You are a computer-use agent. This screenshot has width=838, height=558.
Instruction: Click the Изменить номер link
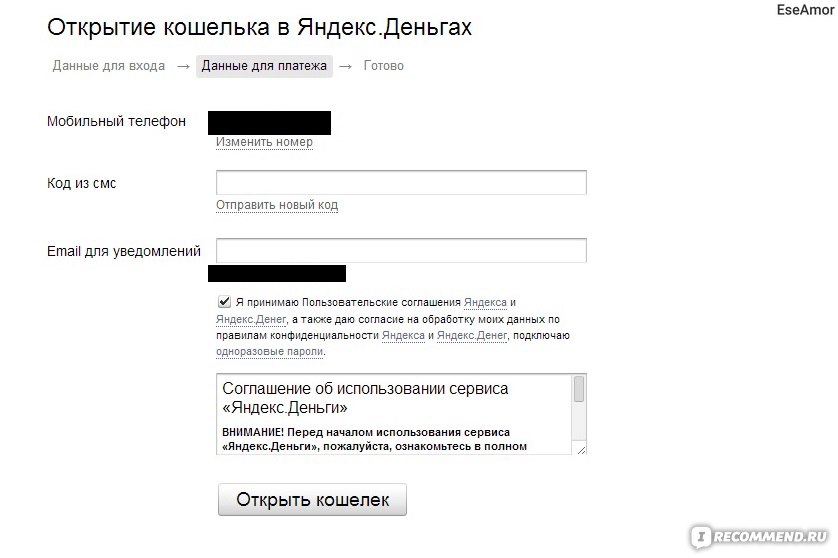[264, 142]
